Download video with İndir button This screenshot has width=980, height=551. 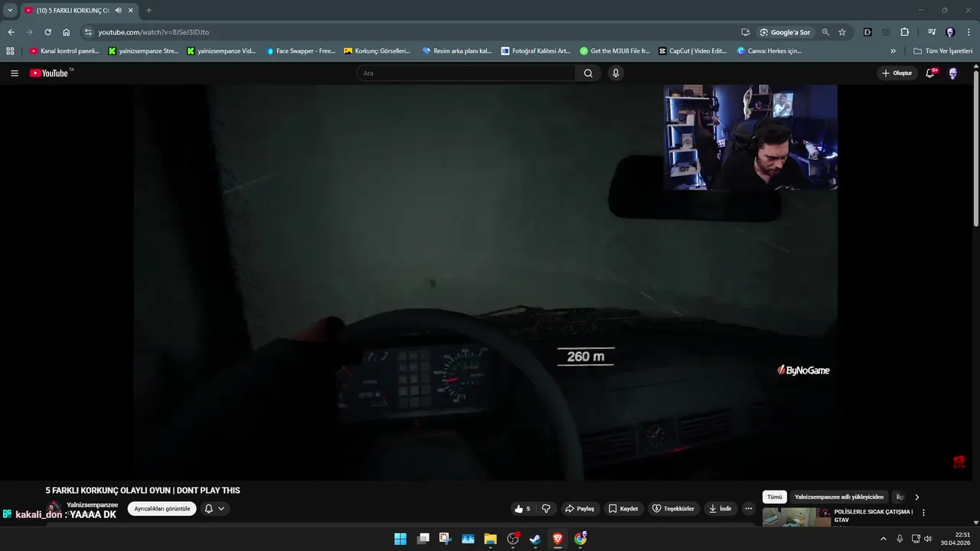720,509
